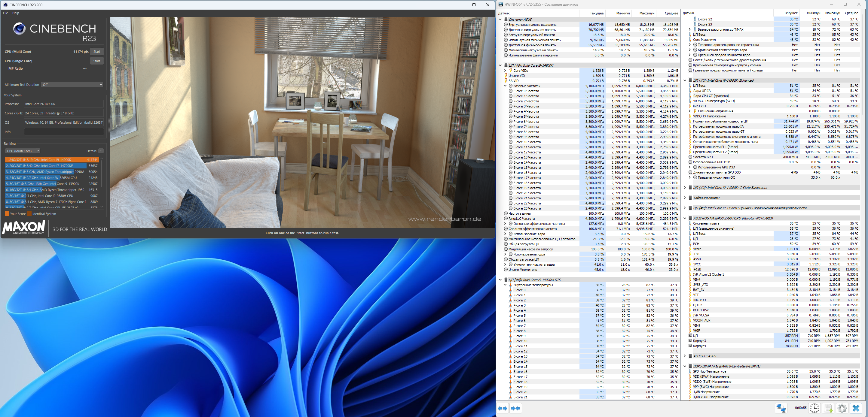Image resolution: width=868 pixels, height=417 pixels.
Task: Open the File menu in Cinebench
Action: click(x=5, y=13)
